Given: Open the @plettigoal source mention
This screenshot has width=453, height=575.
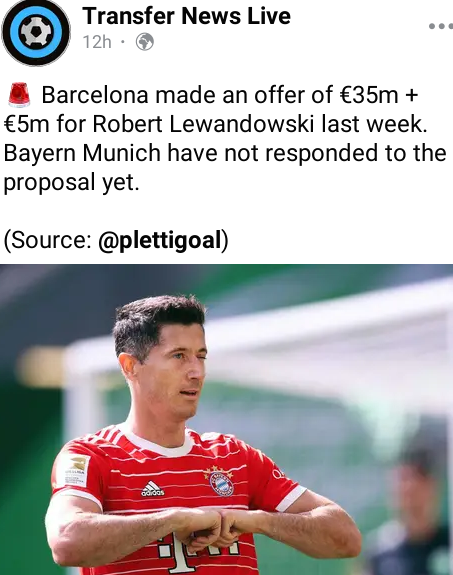Looking at the screenshot, I should click(160, 240).
